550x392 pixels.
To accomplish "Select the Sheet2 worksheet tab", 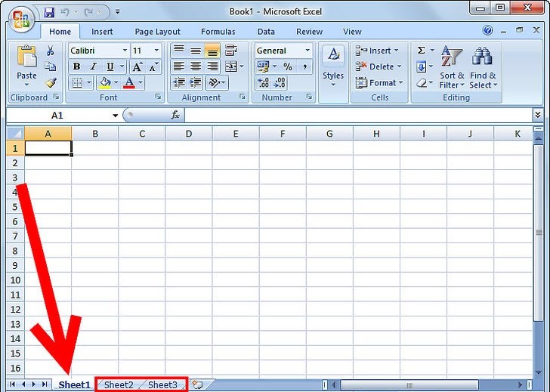I will coord(119,384).
